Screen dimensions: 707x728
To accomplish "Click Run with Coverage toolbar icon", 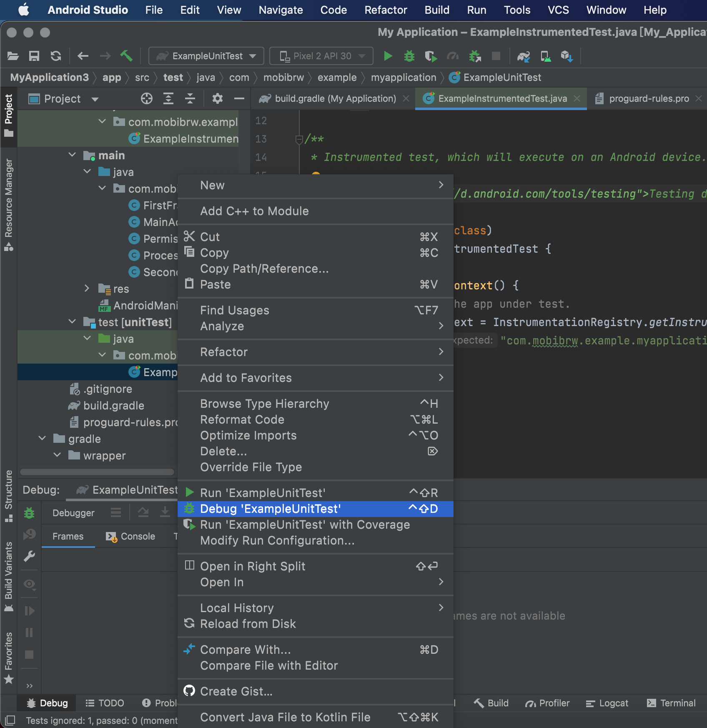I will click(x=431, y=56).
